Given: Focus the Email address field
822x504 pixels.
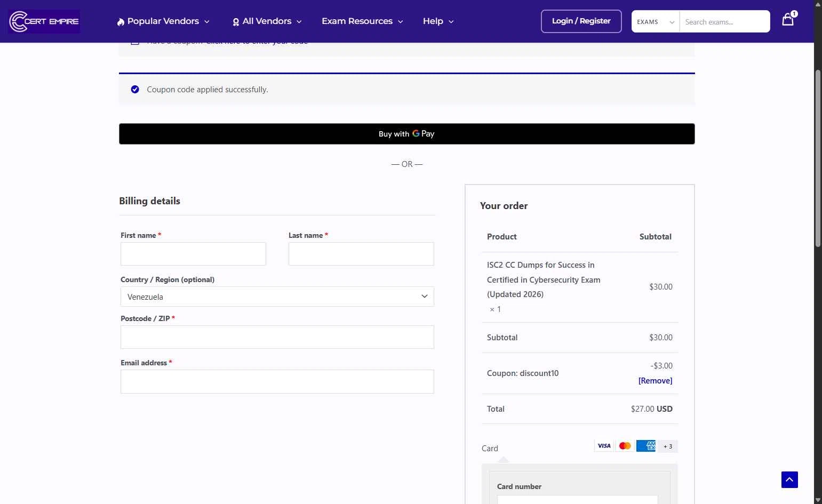Looking at the screenshot, I should [x=277, y=382].
